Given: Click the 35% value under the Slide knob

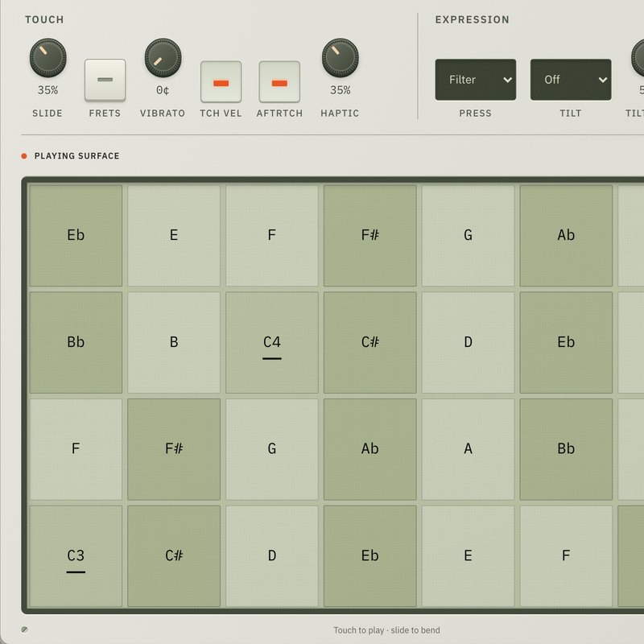Looking at the screenshot, I should click(47, 90).
